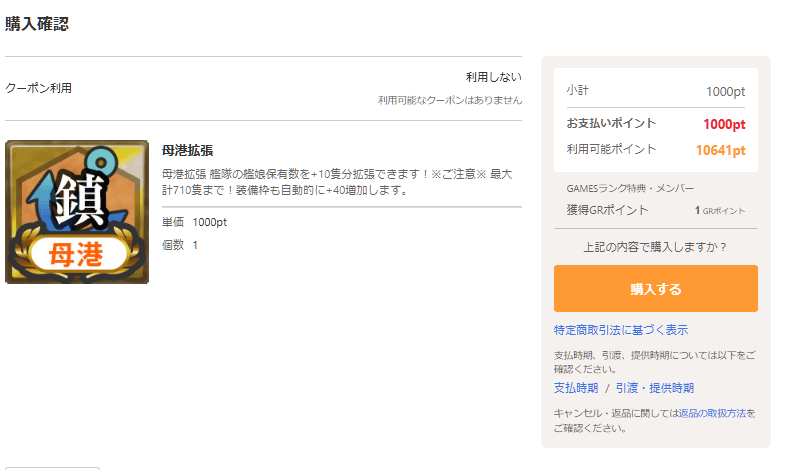Select the 利用しない coupon option
The image size is (788, 470).
click(x=493, y=77)
